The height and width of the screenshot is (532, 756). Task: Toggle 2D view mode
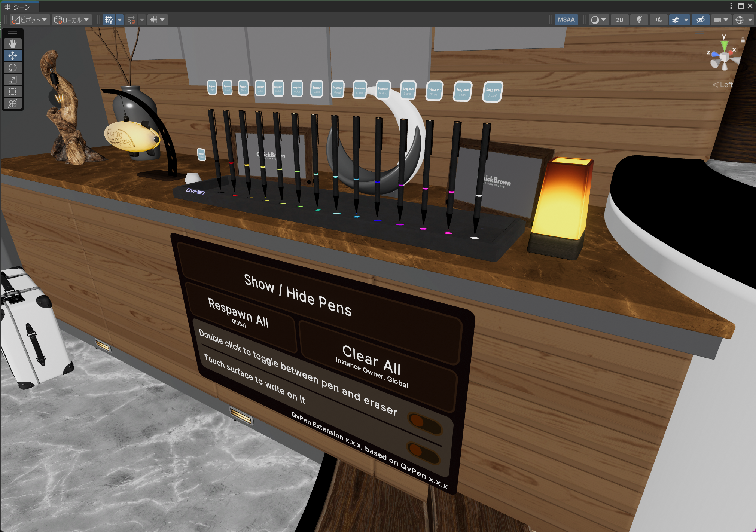click(x=620, y=20)
